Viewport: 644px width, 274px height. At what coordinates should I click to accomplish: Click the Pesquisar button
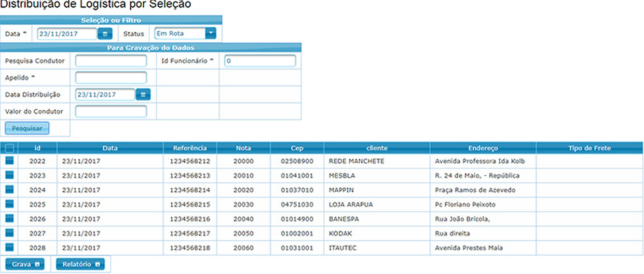pos(27,129)
